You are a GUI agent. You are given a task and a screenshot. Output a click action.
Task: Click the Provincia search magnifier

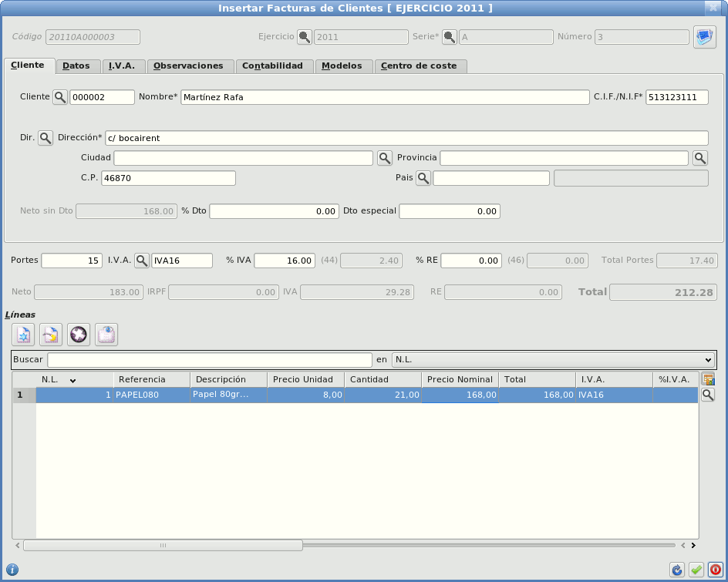click(x=699, y=158)
